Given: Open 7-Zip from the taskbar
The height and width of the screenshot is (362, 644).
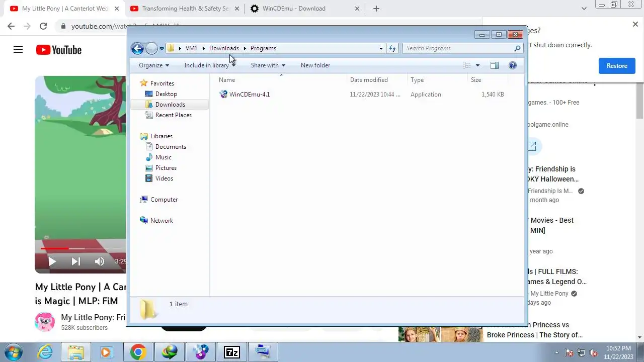Looking at the screenshot, I should (231, 352).
